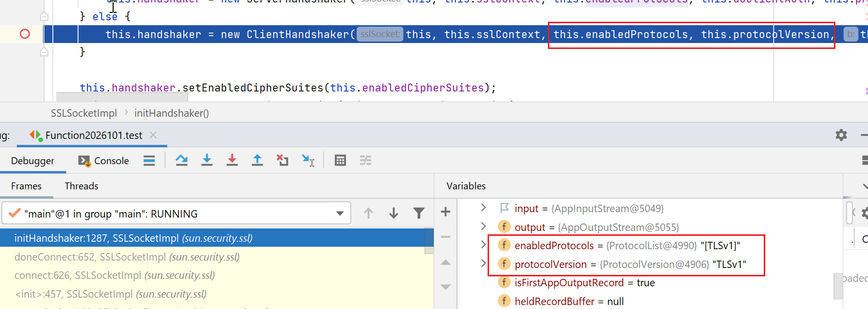Viewport: 868px width, 309px height.
Task: Click the Step Out icon
Action: [257, 160]
